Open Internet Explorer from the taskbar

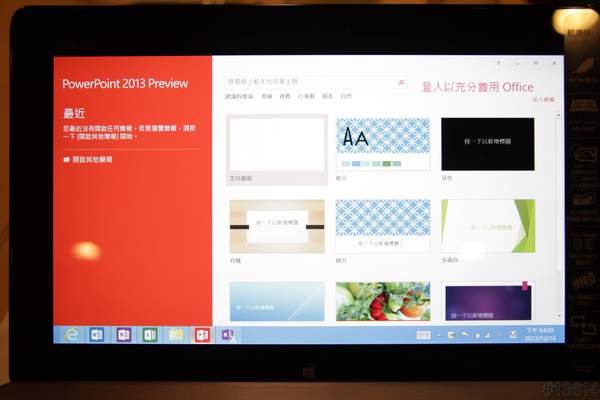[x=71, y=335]
